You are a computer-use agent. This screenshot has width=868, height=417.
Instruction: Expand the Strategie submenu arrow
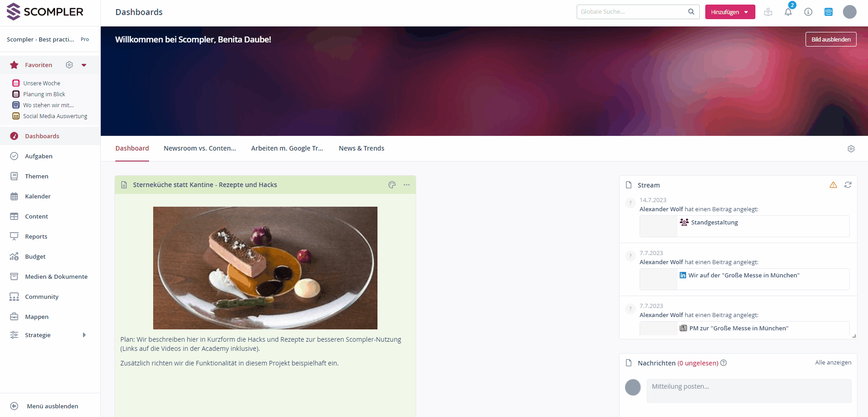click(84, 335)
